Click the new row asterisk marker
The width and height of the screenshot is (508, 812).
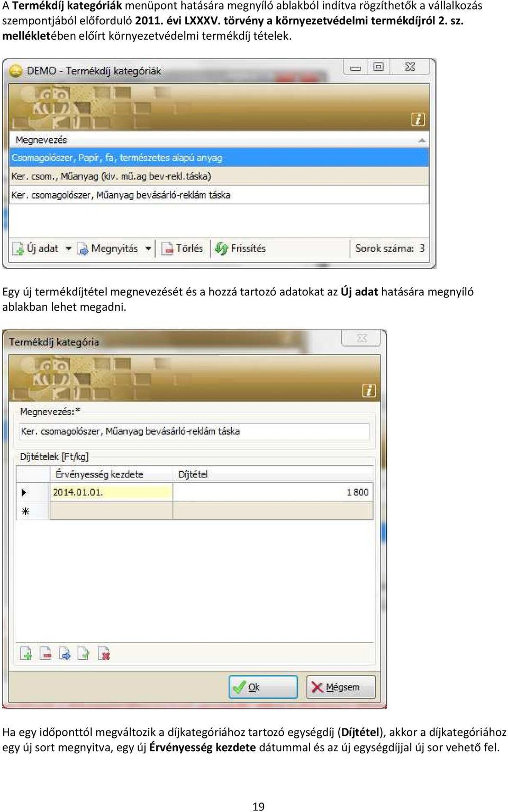point(25,511)
